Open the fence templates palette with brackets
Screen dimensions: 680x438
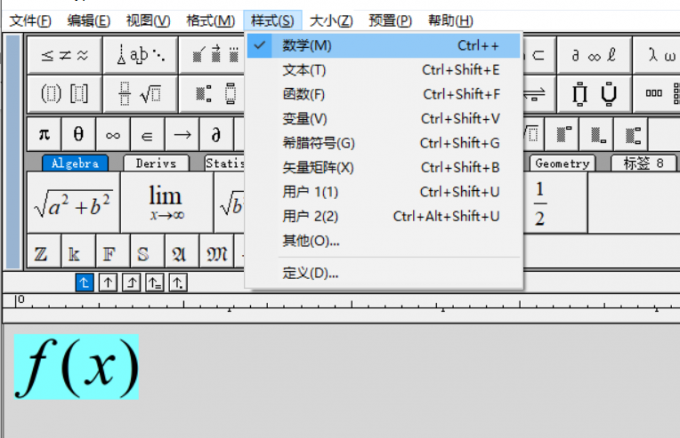tap(65, 94)
